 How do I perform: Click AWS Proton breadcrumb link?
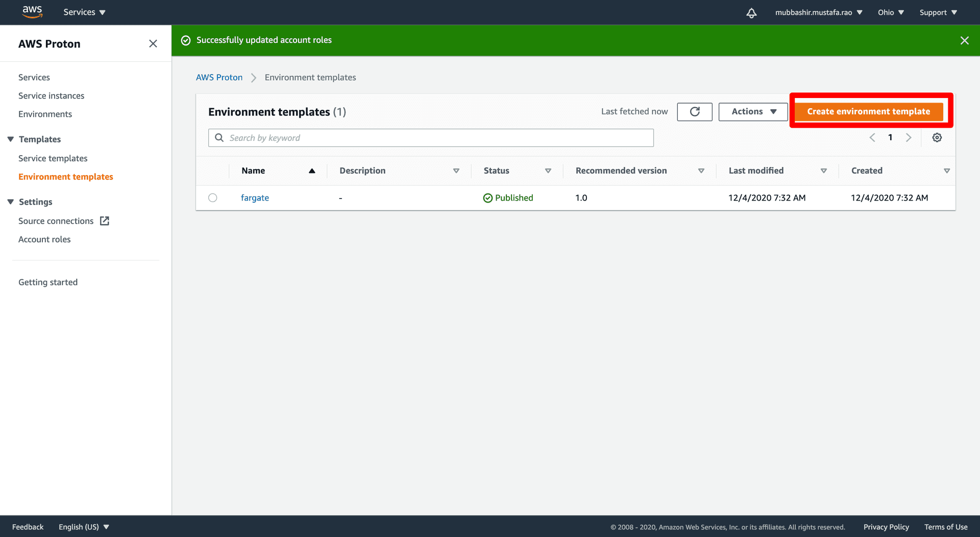point(219,78)
